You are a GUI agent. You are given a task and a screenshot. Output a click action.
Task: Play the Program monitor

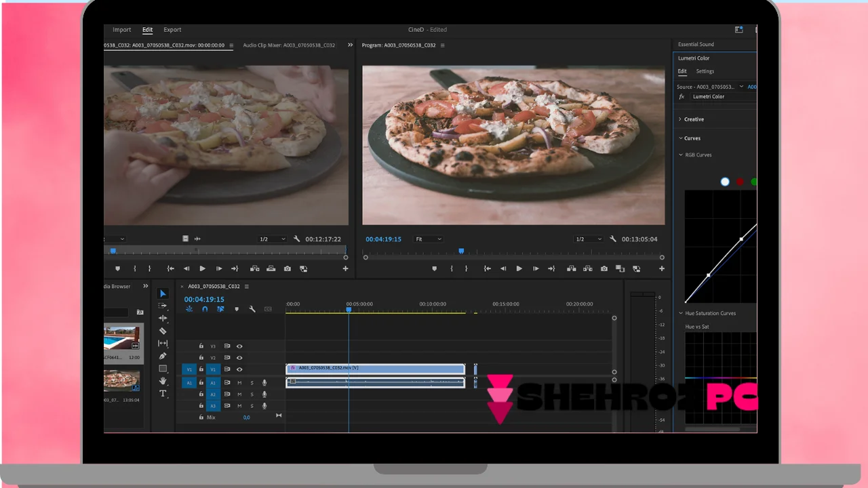point(519,269)
